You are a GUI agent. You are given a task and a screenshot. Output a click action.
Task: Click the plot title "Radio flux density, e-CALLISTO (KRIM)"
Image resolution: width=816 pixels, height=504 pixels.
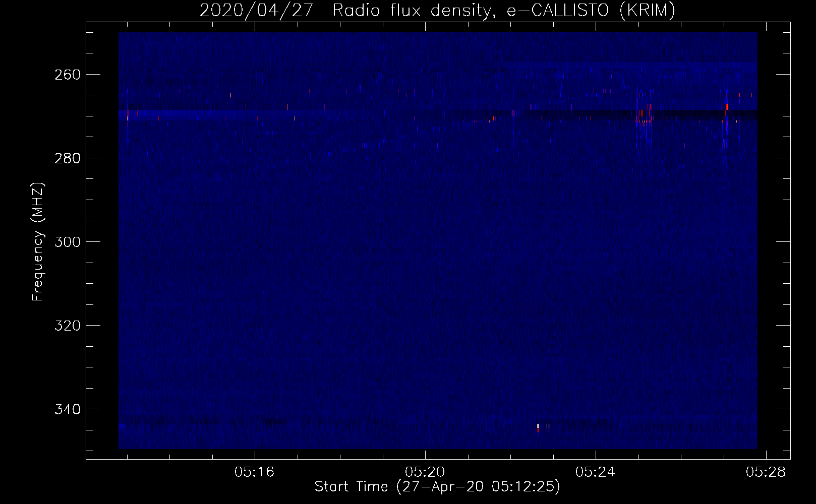point(504,10)
